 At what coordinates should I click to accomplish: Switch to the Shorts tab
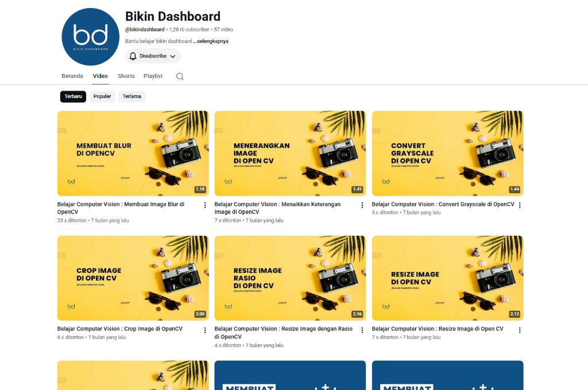click(x=126, y=76)
